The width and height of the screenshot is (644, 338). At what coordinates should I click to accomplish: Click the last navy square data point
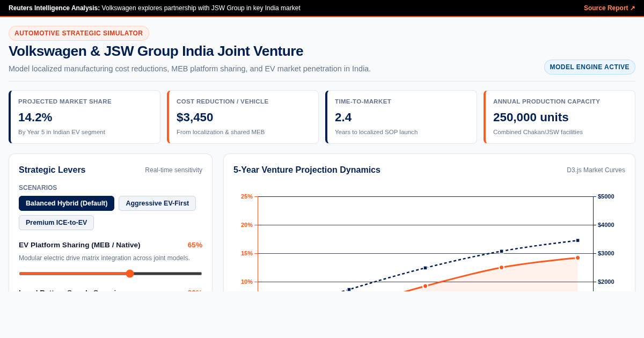click(578, 240)
